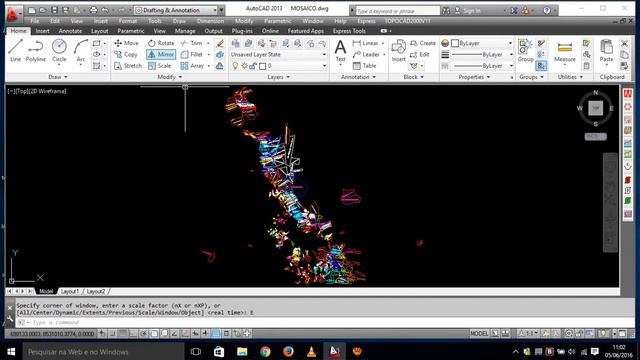640x360 pixels.
Task: Switch to the Layout1 tab
Action: 70,291
